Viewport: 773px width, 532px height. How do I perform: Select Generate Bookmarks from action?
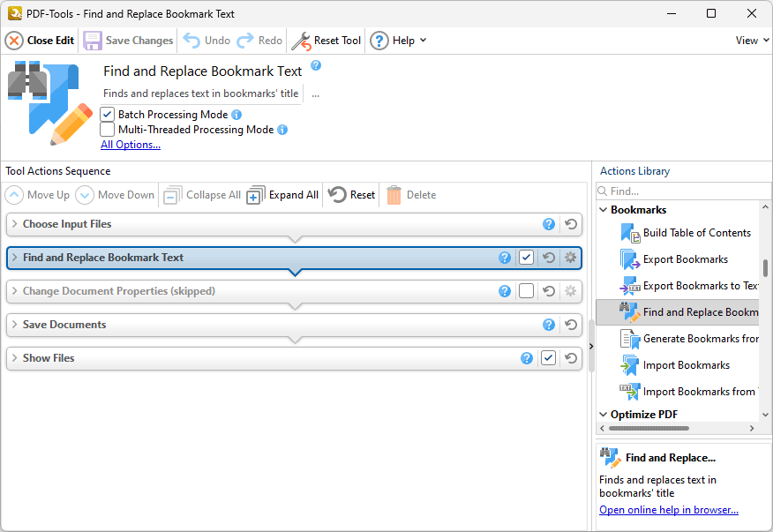[x=688, y=339]
